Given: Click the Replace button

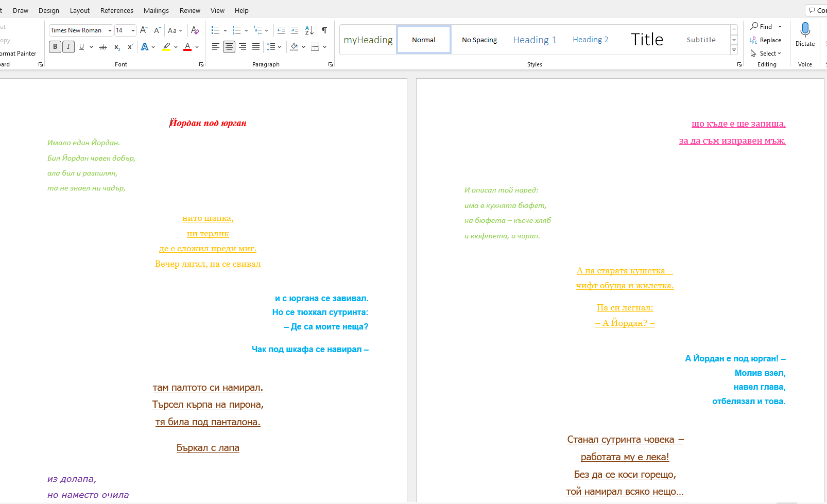Looking at the screenshot, I should (x=766, y=40).
